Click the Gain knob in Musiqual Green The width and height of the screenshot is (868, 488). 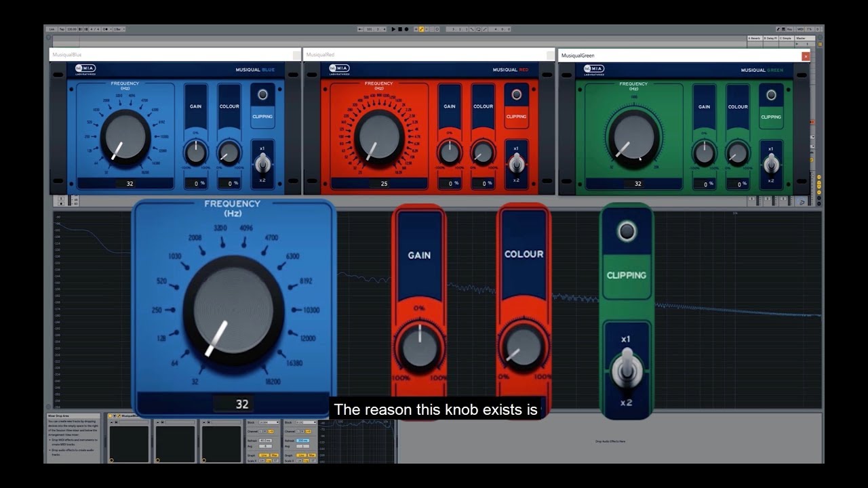(x=705, y=152)
